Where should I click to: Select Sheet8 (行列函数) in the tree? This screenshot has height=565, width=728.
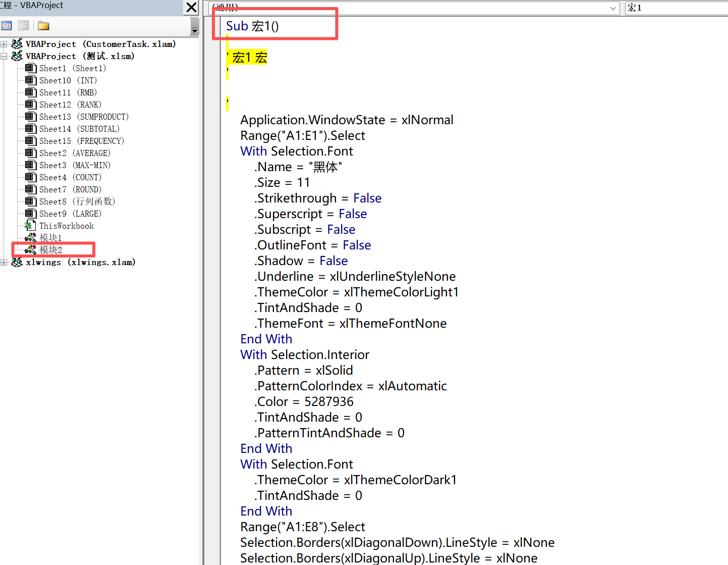pyautogui.click(x=77, y=201)
